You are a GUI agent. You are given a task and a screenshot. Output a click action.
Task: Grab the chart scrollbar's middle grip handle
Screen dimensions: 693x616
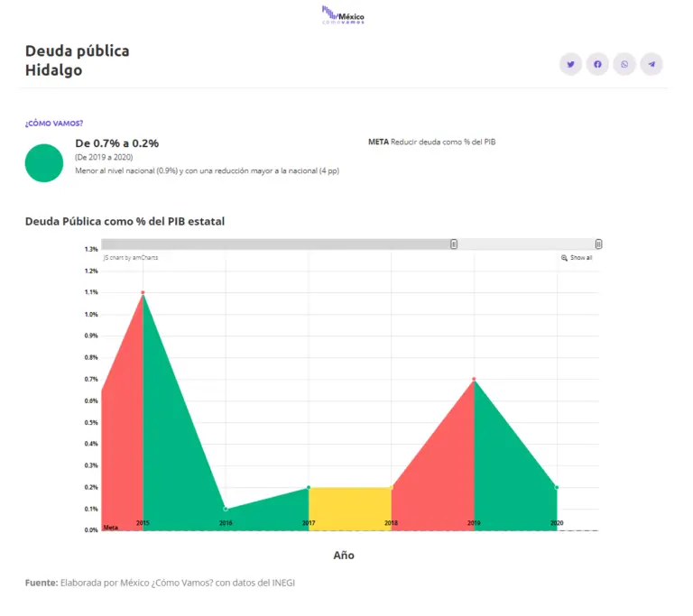[454, 244]
